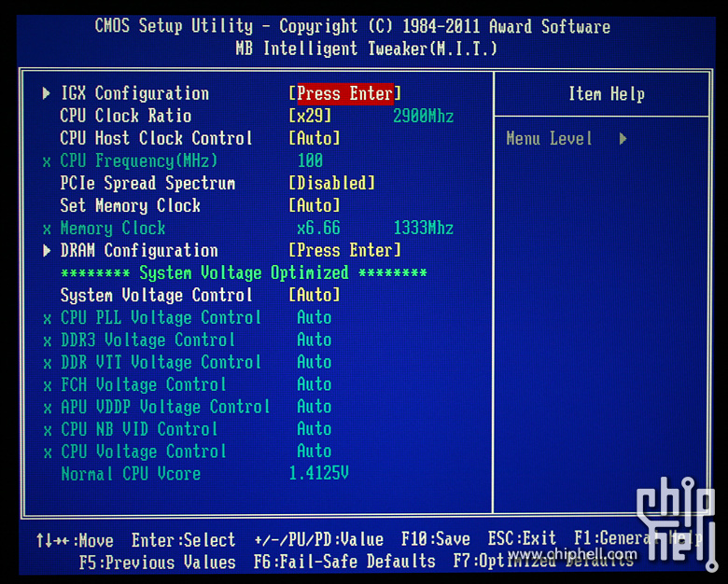Change the [x29] clock ratio value
The image size is (728, 584).
pos(310,116)
